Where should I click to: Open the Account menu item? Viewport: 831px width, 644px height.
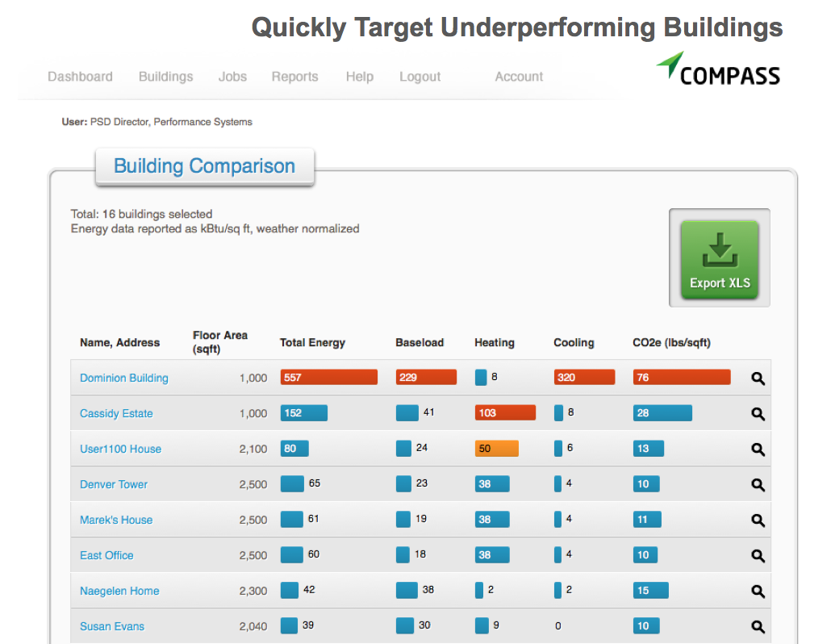[519, 77]
